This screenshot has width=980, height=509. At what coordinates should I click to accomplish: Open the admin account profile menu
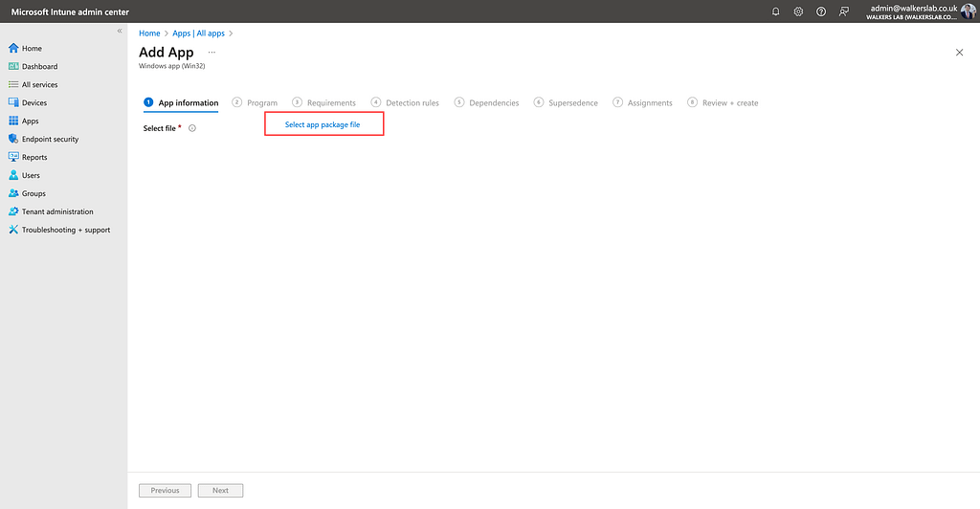click(969, 11)
